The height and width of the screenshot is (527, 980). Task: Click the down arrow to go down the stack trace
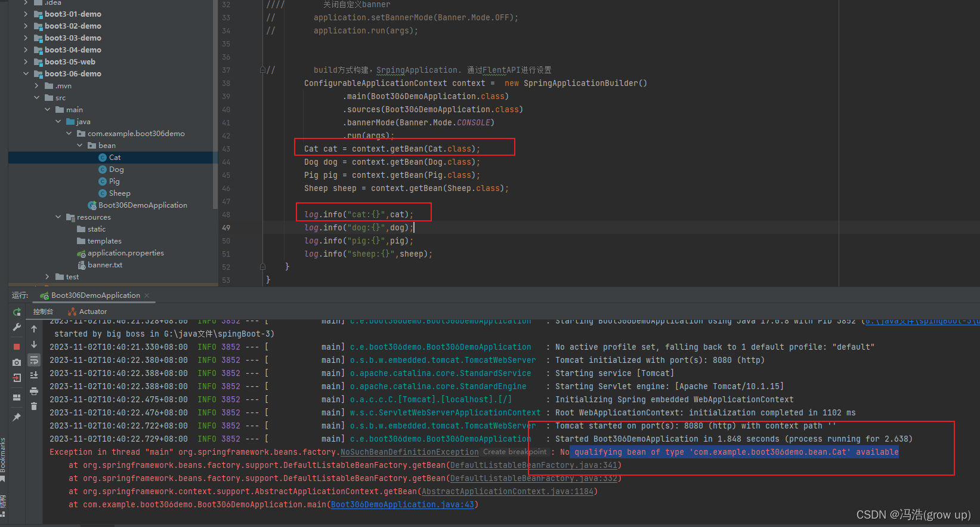click(x=34, y=344)
